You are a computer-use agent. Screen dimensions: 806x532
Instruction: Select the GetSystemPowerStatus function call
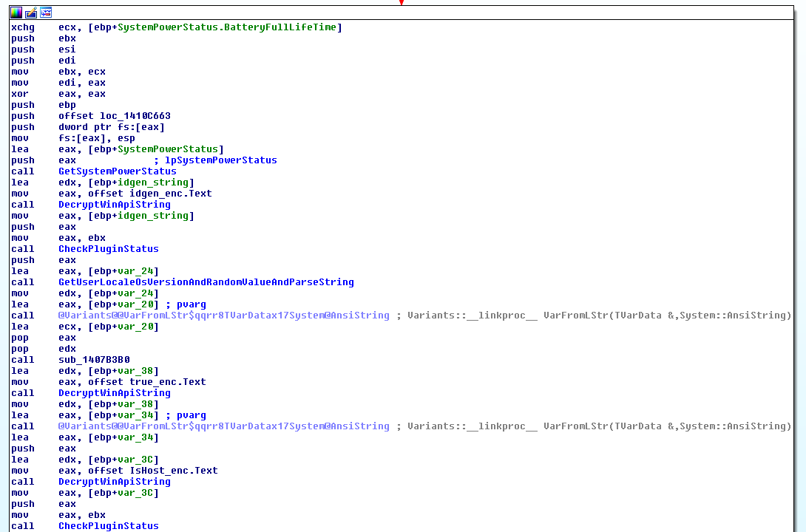pyautogui.click(x=117, y=171)
